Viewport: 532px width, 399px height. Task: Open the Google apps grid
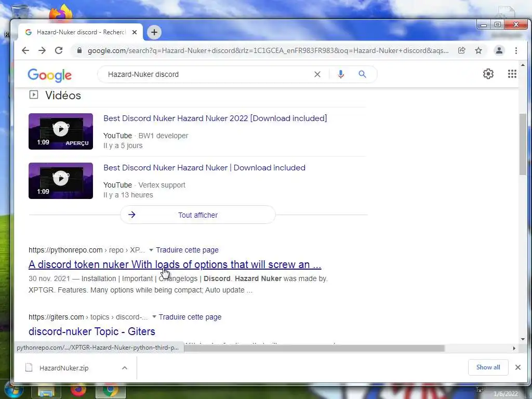pyautogui.click(x=512, y=74)
